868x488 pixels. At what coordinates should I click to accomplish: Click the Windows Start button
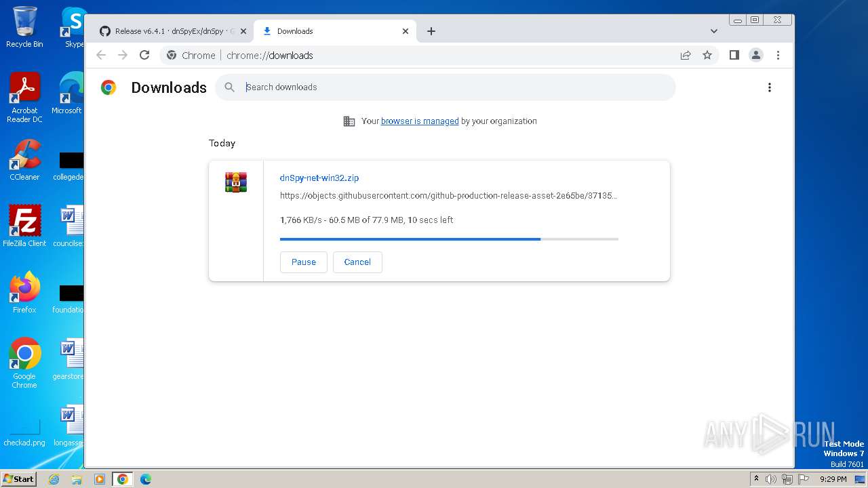[18, 479]
